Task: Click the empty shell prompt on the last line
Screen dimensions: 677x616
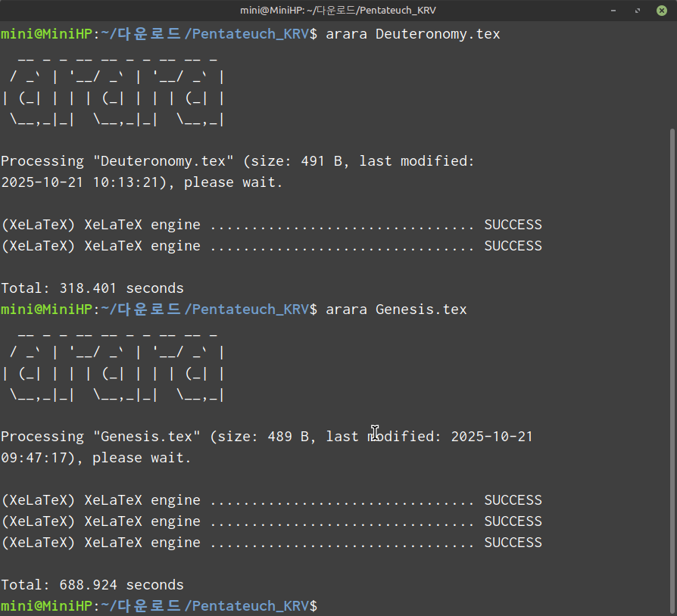Action: [x=159, y=606]
